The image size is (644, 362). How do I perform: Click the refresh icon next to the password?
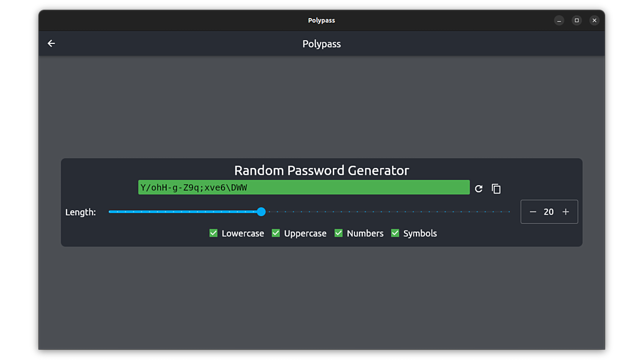(x=478, y=189)
